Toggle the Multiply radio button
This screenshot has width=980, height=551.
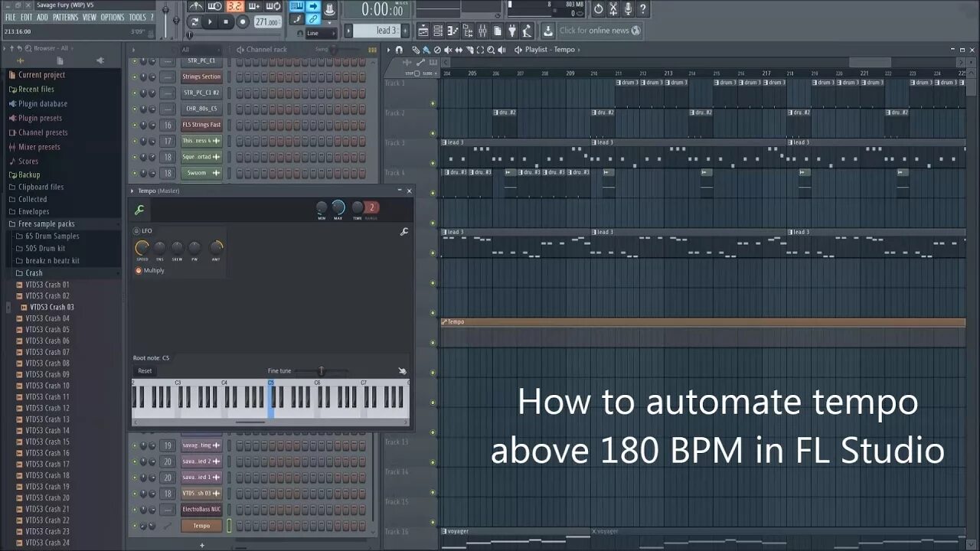pos(139,270)
